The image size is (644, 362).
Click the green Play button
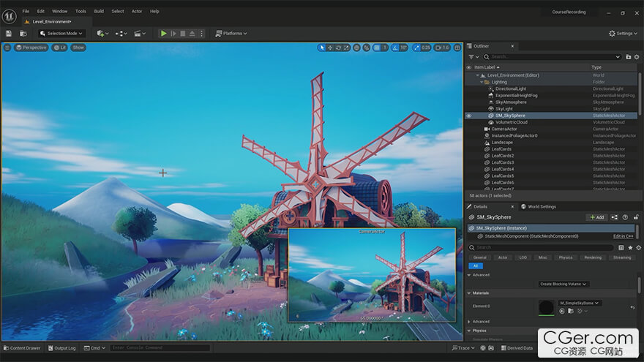[x=163, y=33]
